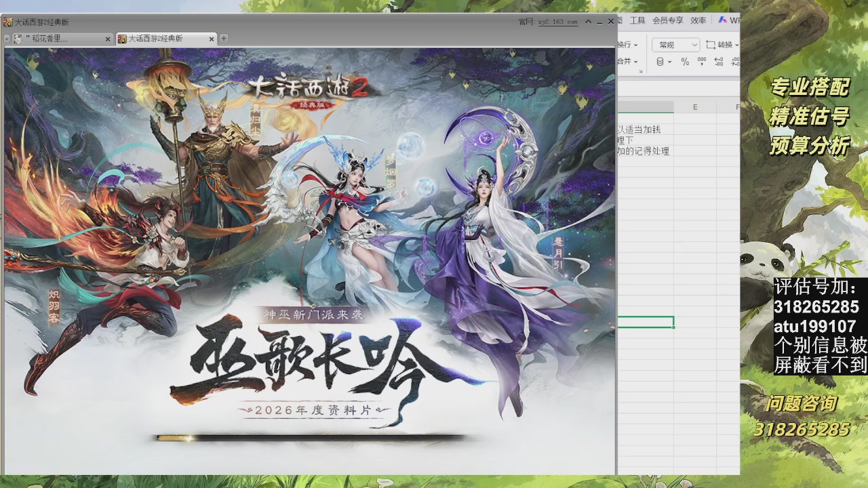This screenshot has width=868, height=488.
Task: Open the 工具 menu in WPS
Action: point(637,21)
